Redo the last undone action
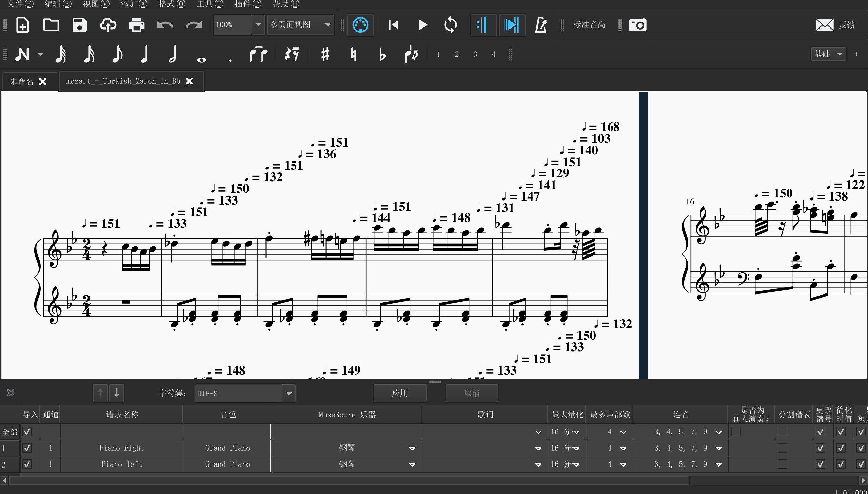Screen dimensions: 868x494 (194, 25)
